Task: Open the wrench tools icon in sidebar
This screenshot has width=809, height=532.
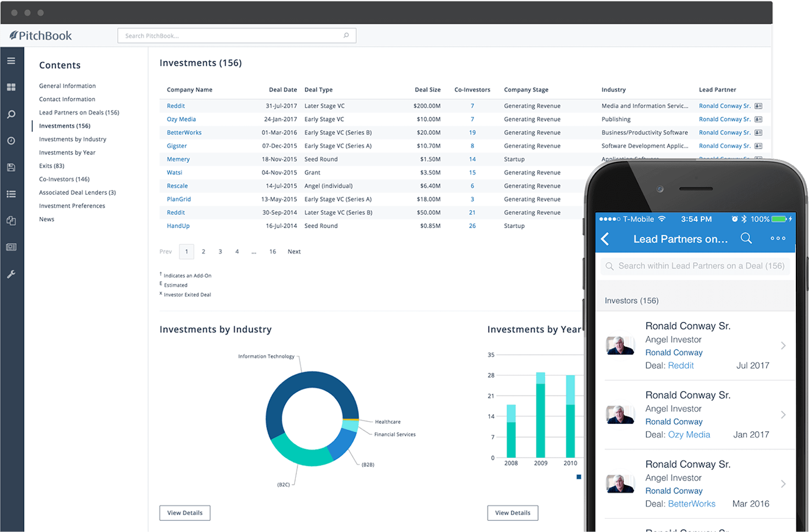Action: (x=11, y=274)
